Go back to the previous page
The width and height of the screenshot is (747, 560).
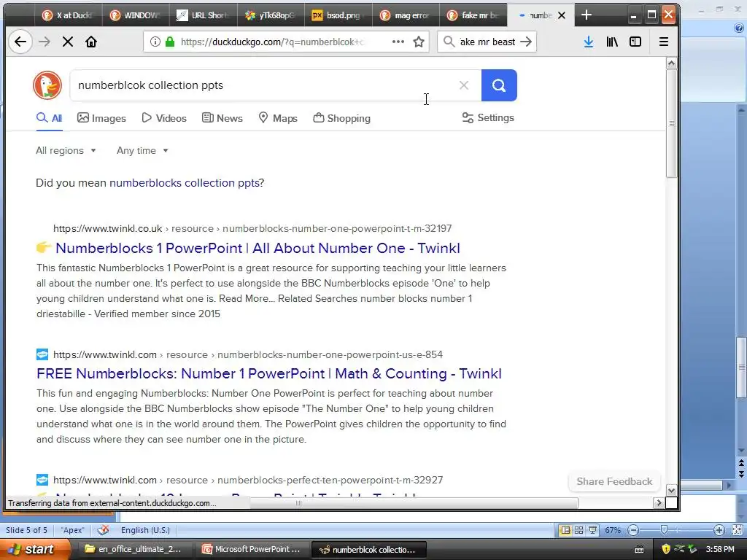pyautogui.click(x=20, y=42)
